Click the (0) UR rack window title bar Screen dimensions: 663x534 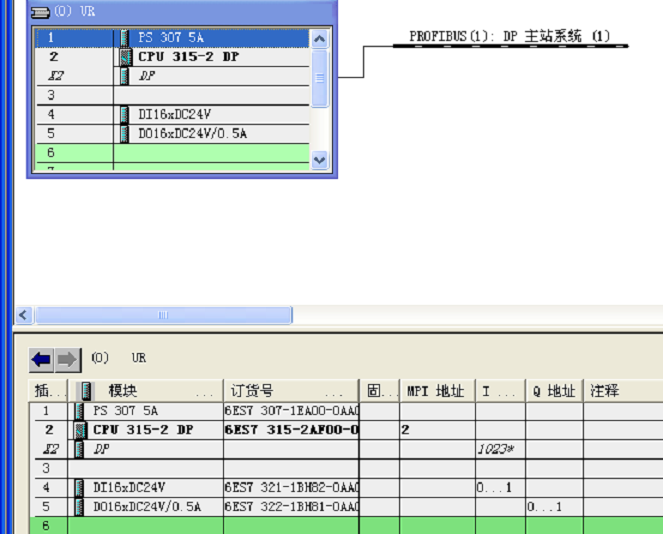point(182,12)
